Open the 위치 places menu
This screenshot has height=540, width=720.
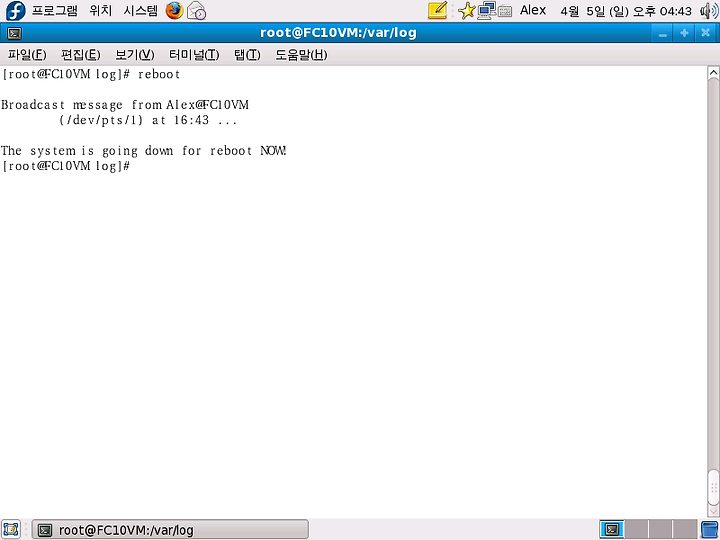coord(101,11)
